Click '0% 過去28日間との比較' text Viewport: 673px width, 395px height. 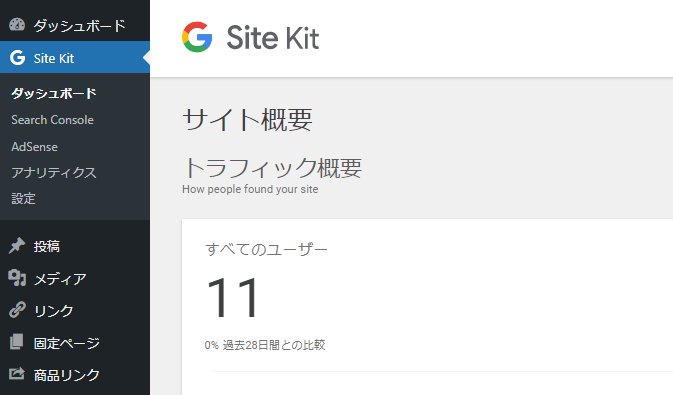pyautogui.click(x=265, y=345)
